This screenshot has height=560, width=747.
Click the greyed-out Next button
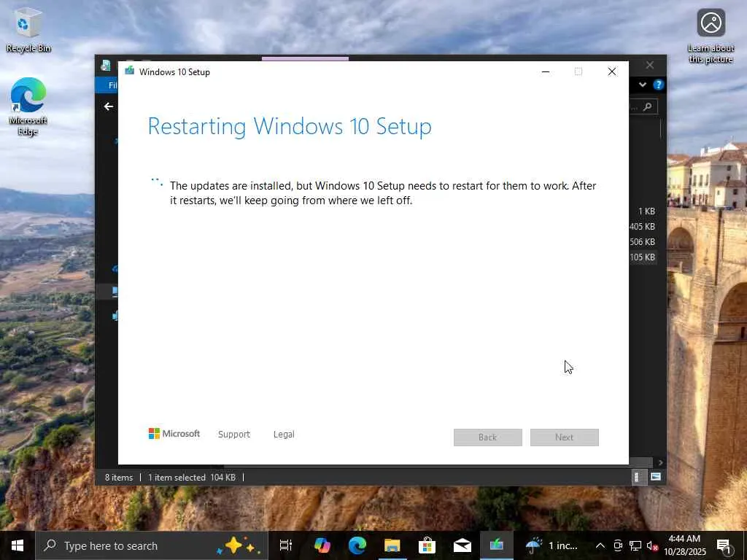[x=565, y=437]
